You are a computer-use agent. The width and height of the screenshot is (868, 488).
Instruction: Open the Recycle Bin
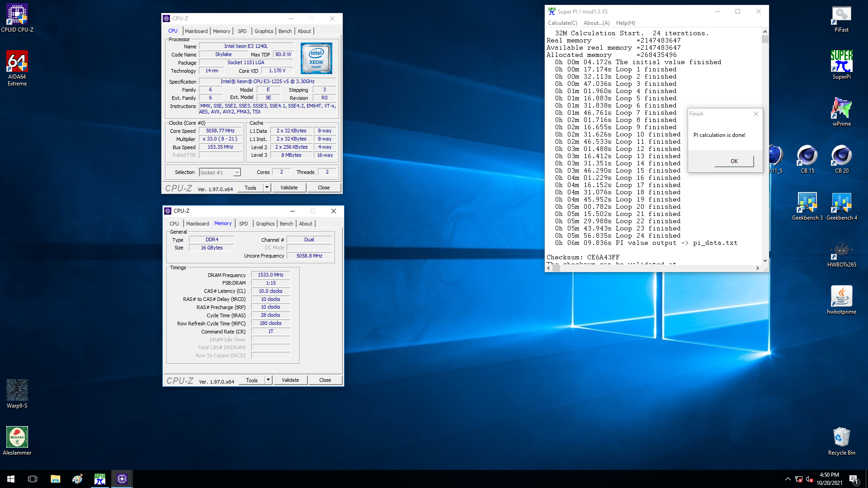pos(841,441)
